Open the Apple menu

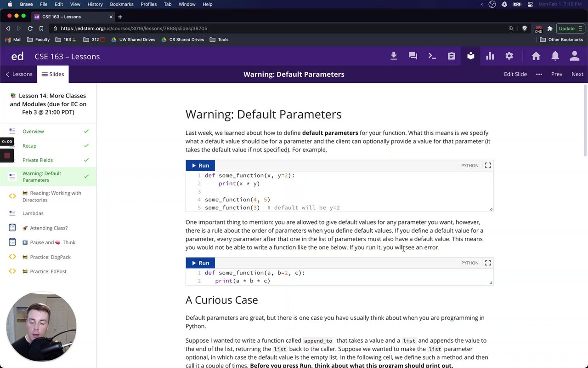click(x=10, y=4)
